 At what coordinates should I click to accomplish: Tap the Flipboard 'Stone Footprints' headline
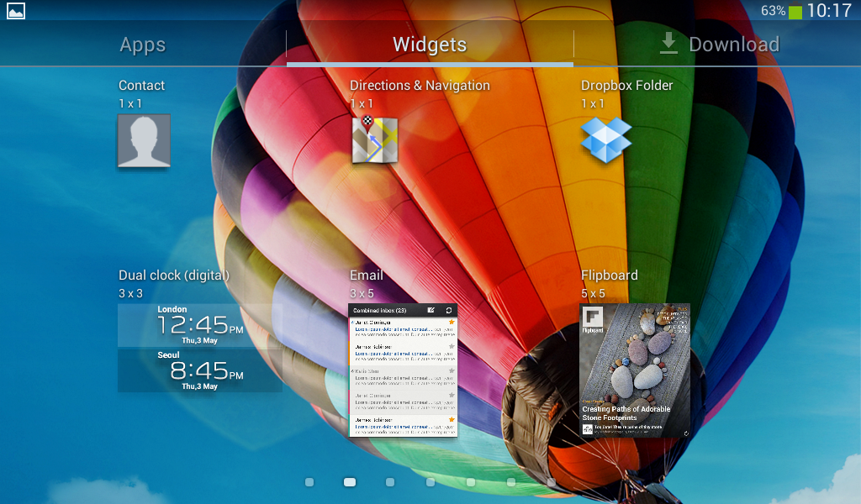click(626, 413)
